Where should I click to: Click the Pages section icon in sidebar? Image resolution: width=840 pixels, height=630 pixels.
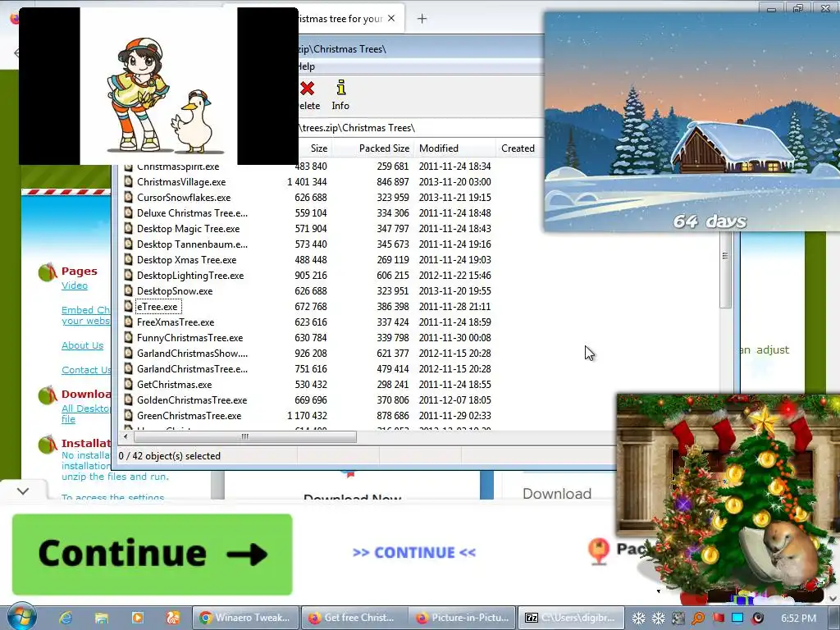pyautogui.click(x=48, y=272)
